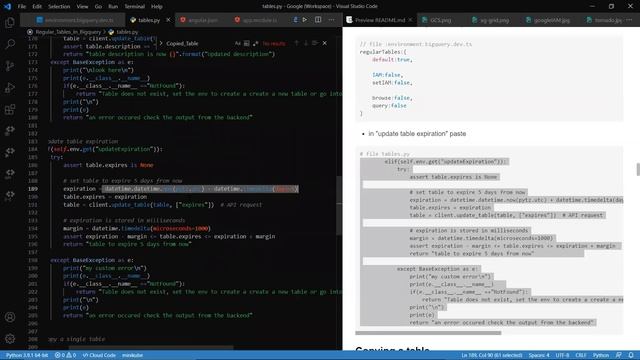This screenshot has width=640, height=360.
Task: Open the Terminal menu
Action: tap(134, 7)
